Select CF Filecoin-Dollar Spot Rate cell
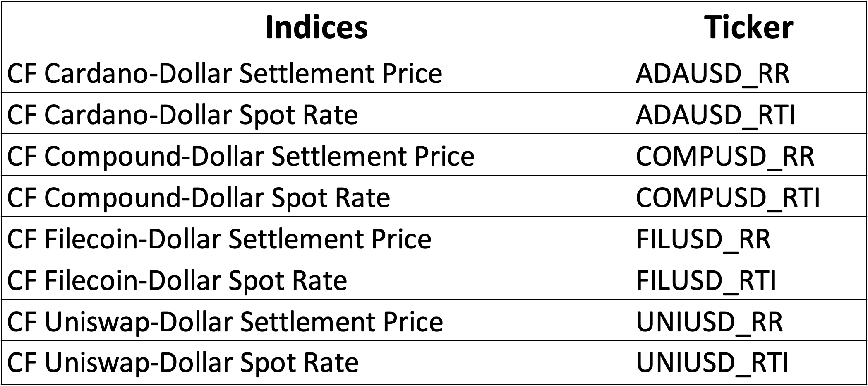Viewport: 868px width, 386px height. pyautogui.click(x=317, y=279)
